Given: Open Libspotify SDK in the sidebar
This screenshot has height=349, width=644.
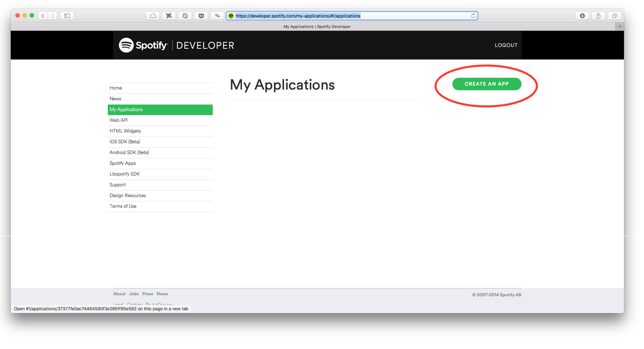Looking at the screenshot, I should click(160, 174).
